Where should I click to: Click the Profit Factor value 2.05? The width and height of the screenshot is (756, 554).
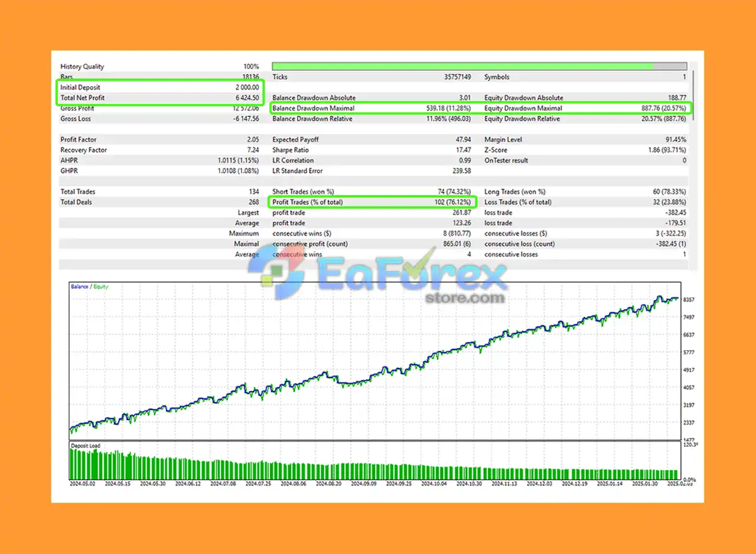pyautogui.click(x=253, y=139)
